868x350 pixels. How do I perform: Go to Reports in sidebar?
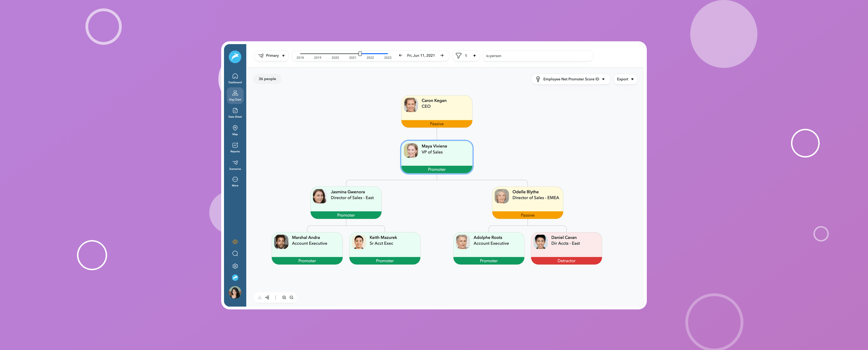235,147
